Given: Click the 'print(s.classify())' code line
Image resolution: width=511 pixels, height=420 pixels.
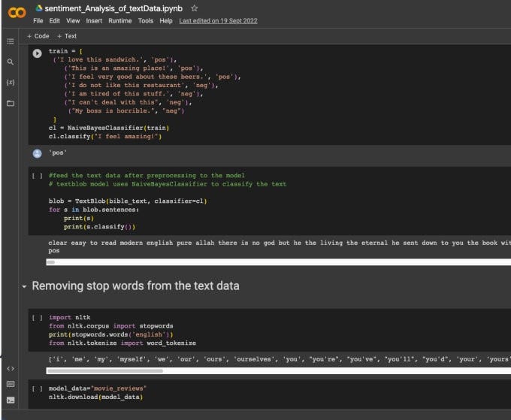Looking at the screenshot, I should (x=99, y=227).
